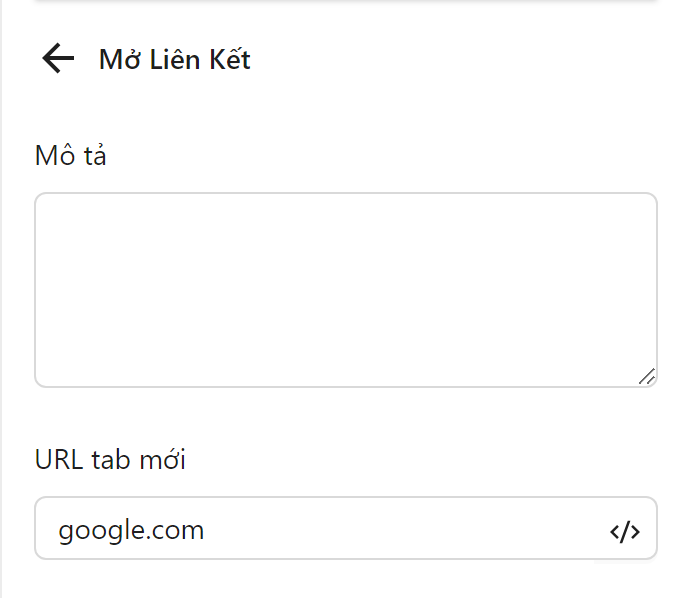Screen dimensions: 674x598
Task: Click inside the Mô tả text area
Action: 345,290
